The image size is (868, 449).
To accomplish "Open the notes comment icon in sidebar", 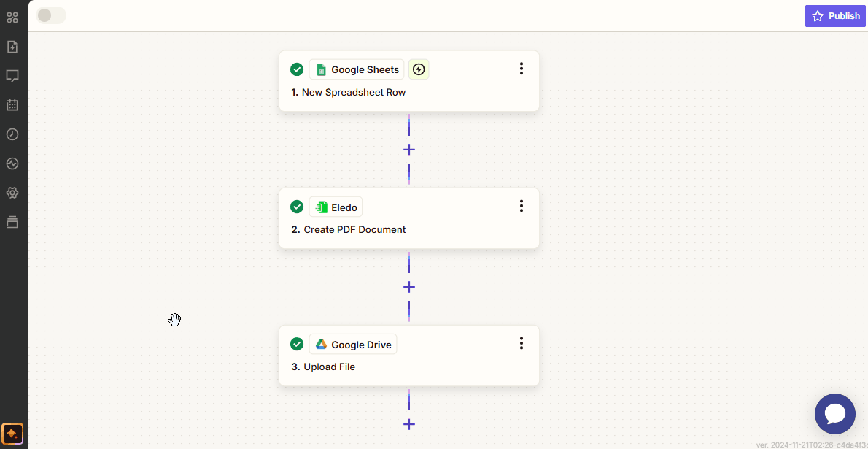I will 12,76.
